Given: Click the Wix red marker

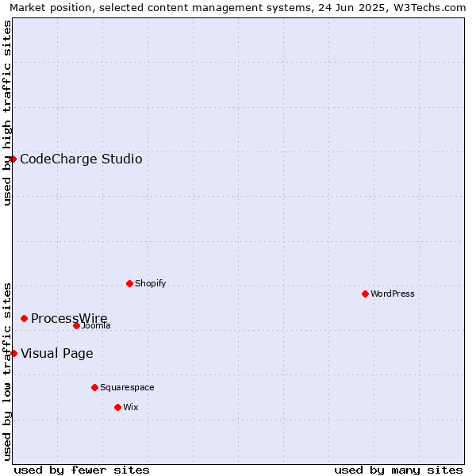Looking at the screenshot, I should click(x=117, y=408).
